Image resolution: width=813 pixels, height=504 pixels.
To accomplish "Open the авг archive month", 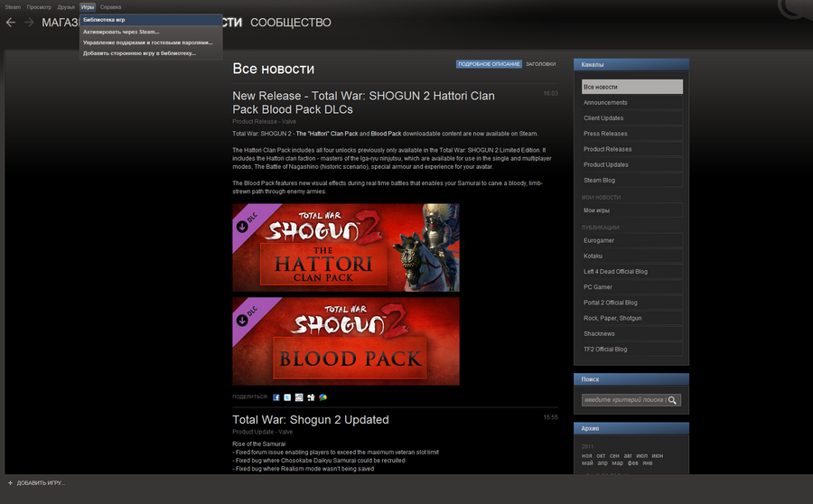I will (628, 456).
